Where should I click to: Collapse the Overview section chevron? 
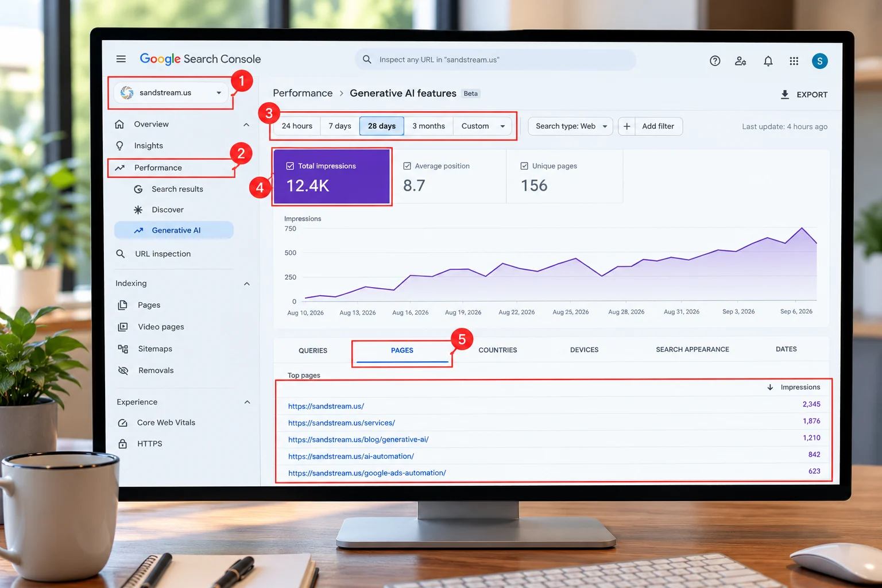click(x=246, y=125)
